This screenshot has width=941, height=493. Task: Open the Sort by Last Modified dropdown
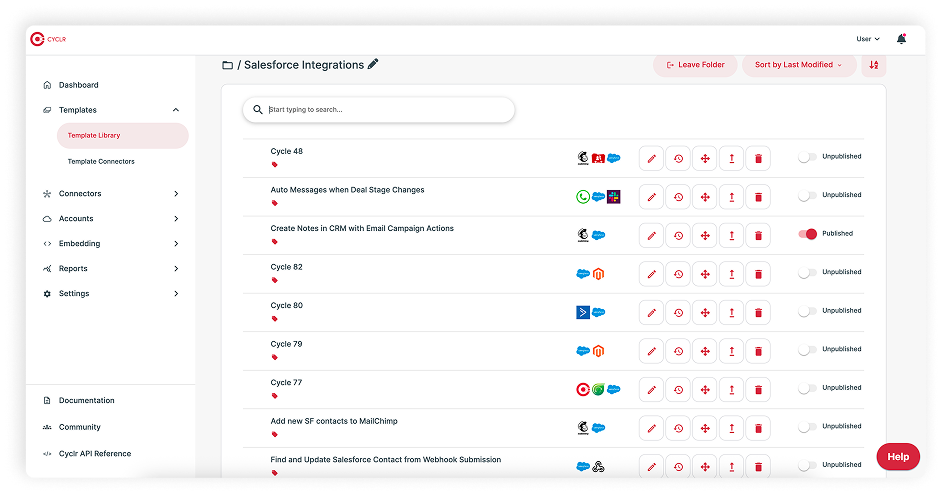click(x=799, y=65)
